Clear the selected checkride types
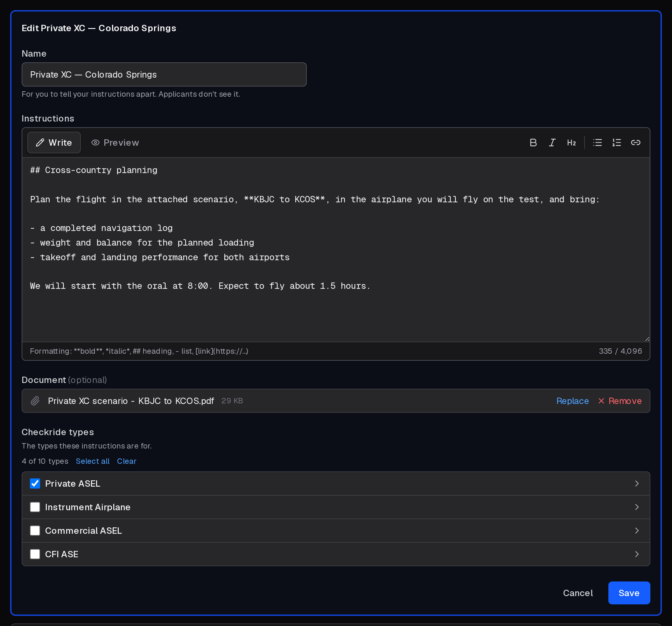This screenshot has width=672, height=626. click(x=126, y=461)
